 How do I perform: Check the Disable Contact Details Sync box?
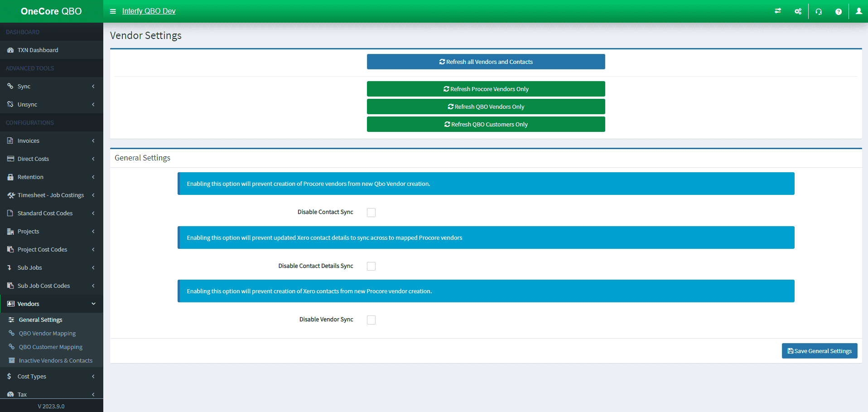pos(371,267)
